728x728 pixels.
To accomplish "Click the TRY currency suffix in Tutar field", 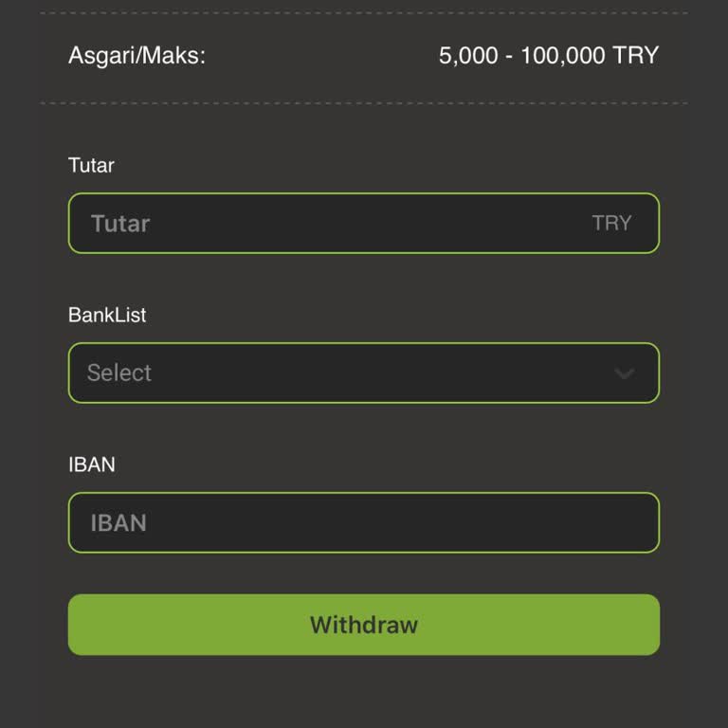I will pos(611,224).
